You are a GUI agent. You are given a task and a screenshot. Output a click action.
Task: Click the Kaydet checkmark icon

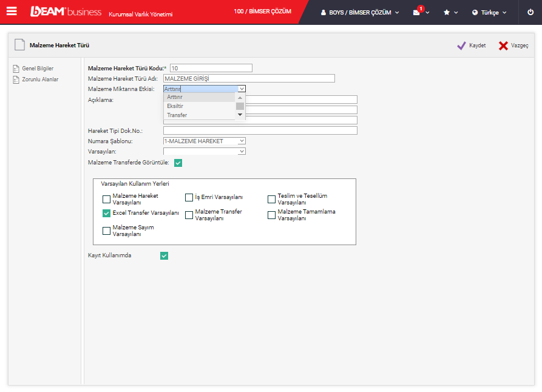pyautogui.click(x=461, y=46)
